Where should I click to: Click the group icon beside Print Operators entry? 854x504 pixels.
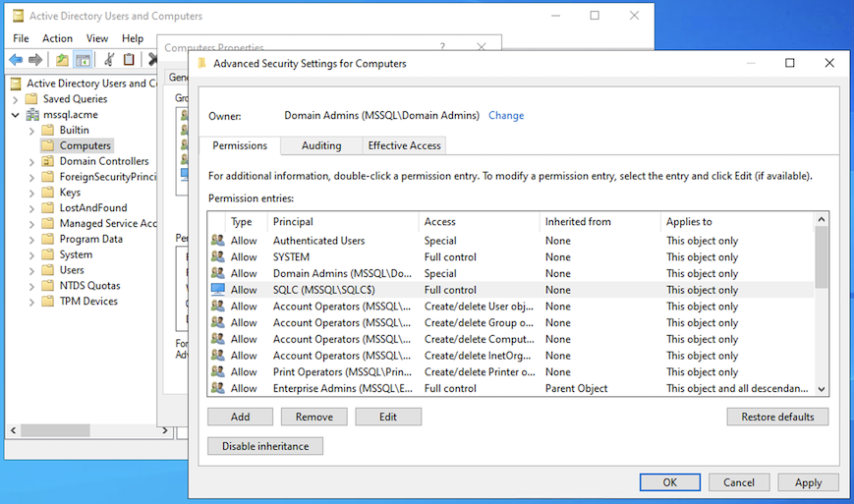click(218, 371)
